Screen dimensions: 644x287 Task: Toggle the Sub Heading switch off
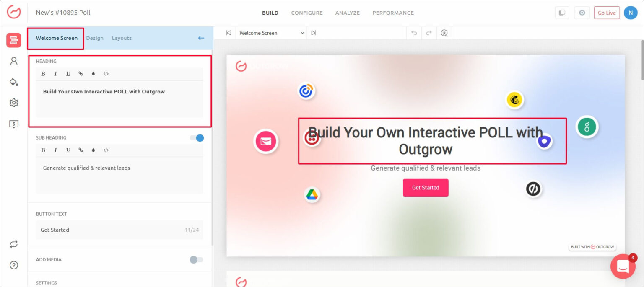[196, 138]
